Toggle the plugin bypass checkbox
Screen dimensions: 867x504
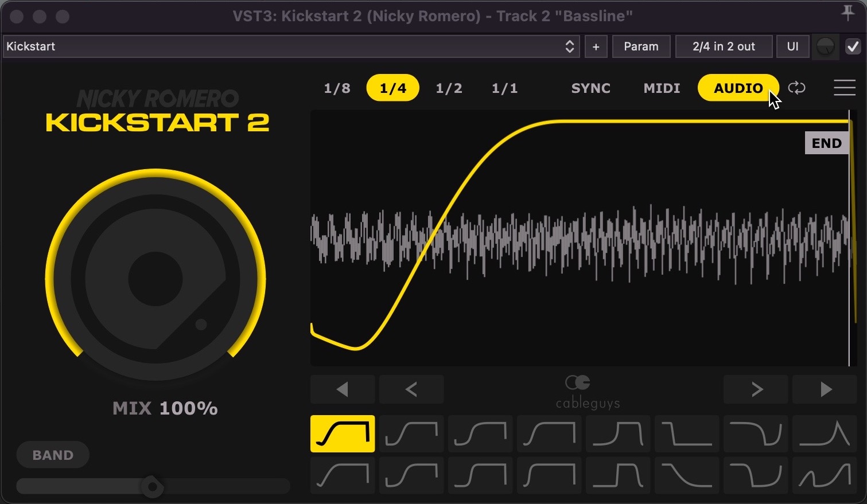click(x=853, y=46)
